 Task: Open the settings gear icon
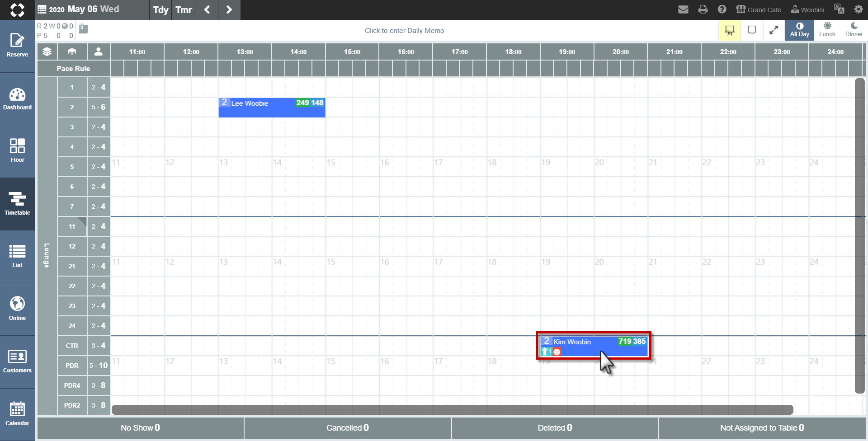(x=859, y=9)
